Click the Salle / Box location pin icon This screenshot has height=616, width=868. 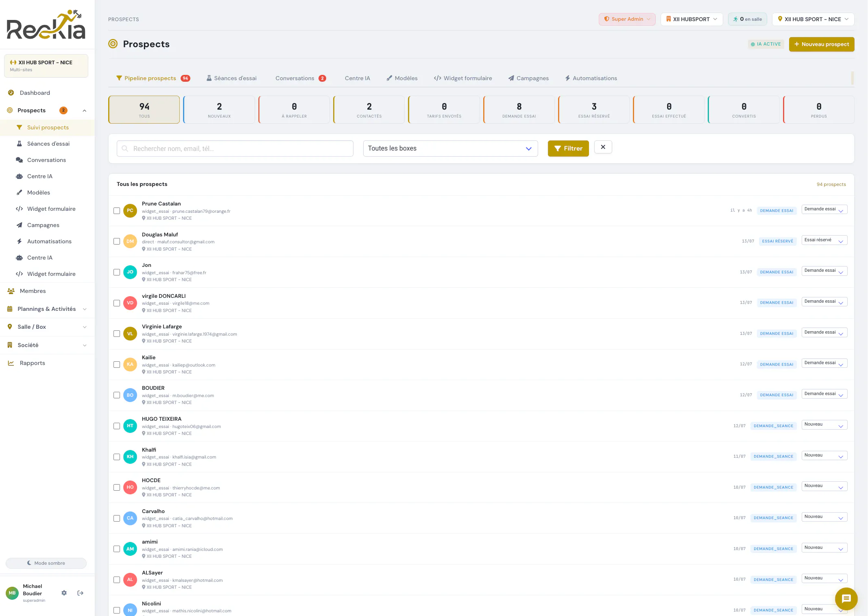pos(10,327)
